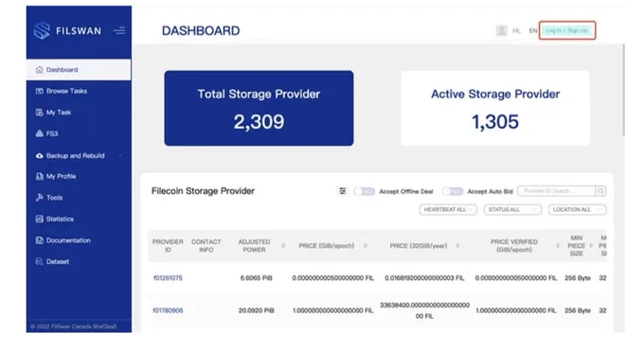644x350 pixels.
Task: Click the page vertical scrollbar
Action: click(x=623, y=90)
